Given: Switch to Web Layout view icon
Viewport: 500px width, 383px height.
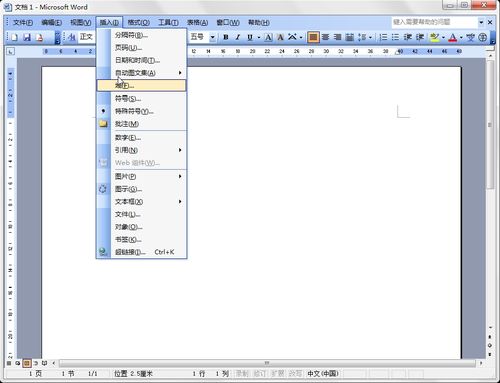Looking at the screenshot, I should click(18, 363).
